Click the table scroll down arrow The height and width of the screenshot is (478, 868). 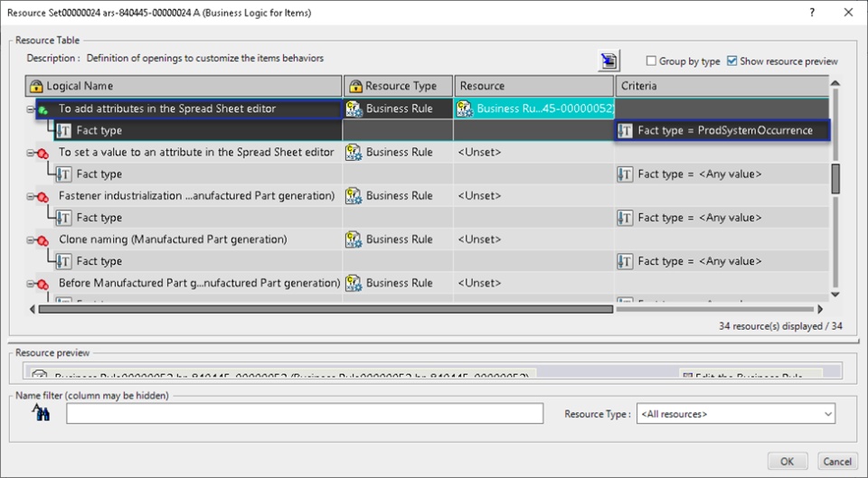pyautogui.click(x=835, y=295)
